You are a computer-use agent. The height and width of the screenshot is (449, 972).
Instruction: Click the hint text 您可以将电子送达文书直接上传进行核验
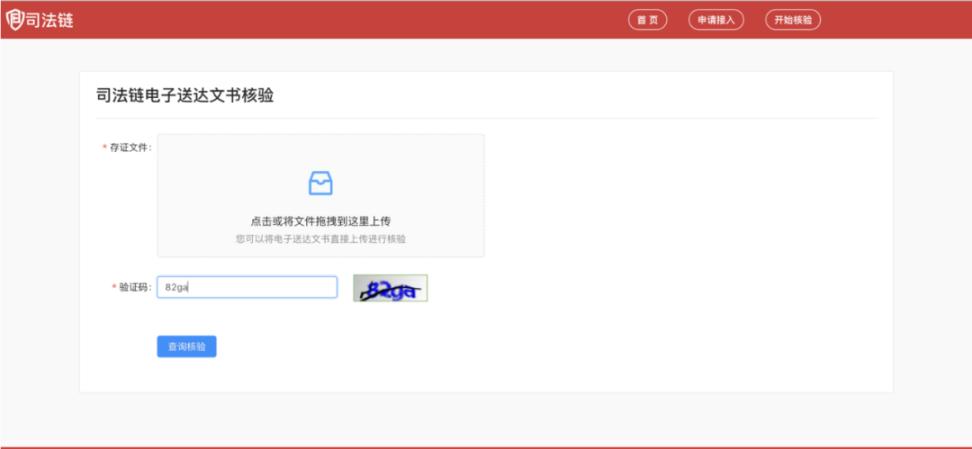(320, 239)
